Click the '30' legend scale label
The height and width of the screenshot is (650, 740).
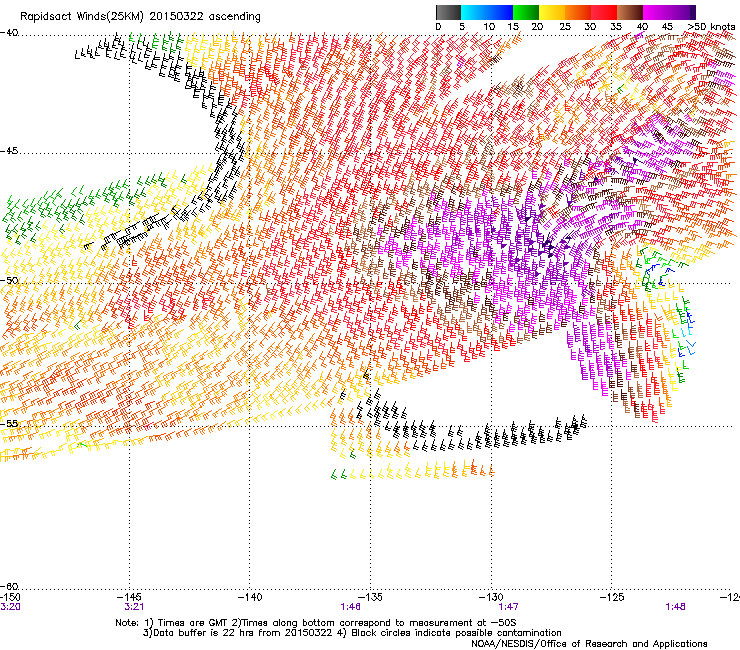point(590,27)
